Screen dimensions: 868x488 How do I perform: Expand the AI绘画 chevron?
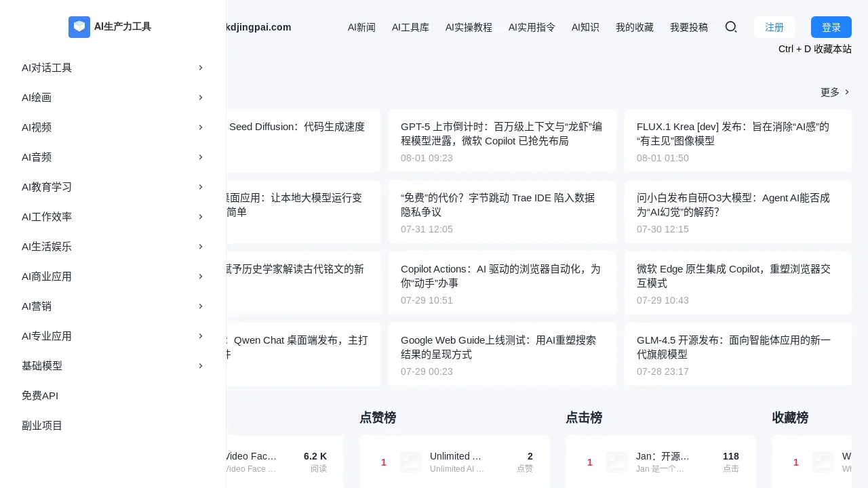coord(201,98)
